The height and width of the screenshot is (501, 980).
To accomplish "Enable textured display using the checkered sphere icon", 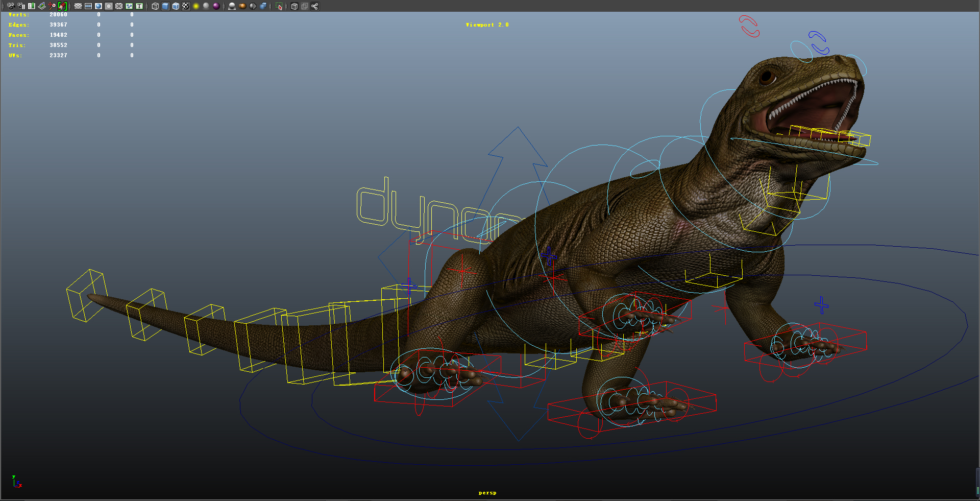I will (185, 6).
